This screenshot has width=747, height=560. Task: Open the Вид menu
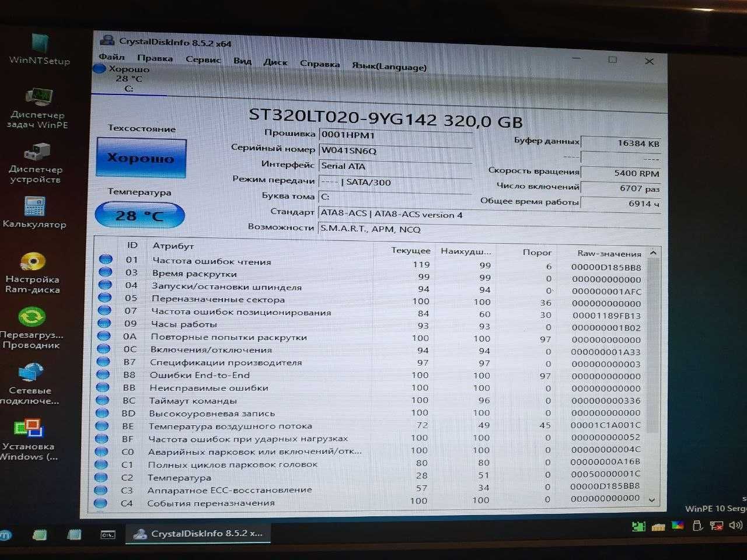pos(242,61)
